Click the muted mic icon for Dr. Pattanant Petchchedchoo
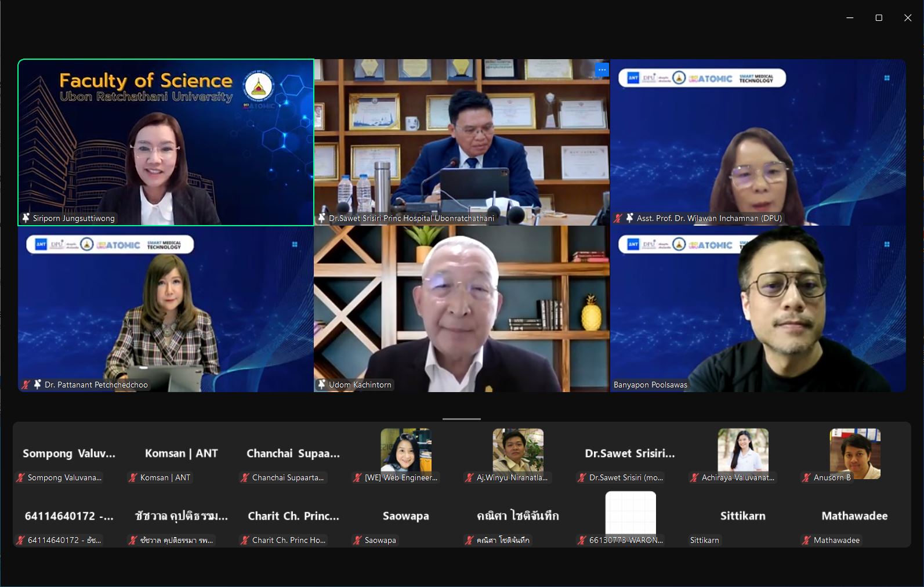The image size is (924, 587). [x=26, y=385]
